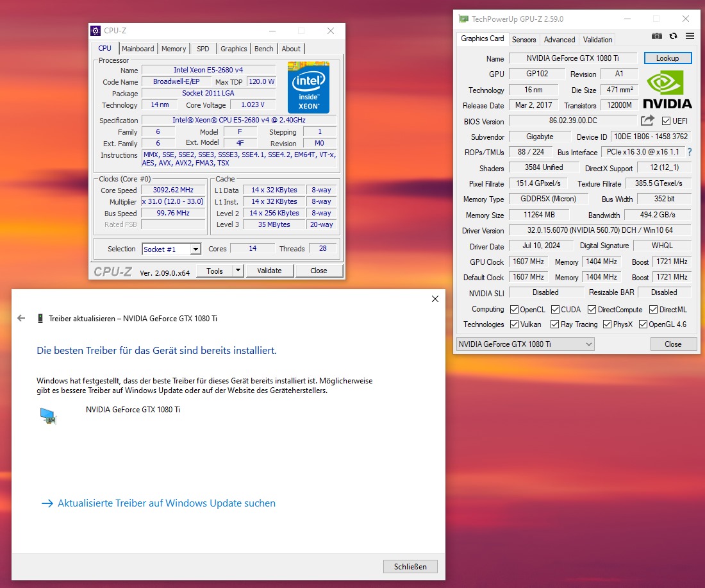Click the BIOS Version field 86.02.39.00.DC
The width and height of the screenshot is (705, 588).
tap(573, 121)
